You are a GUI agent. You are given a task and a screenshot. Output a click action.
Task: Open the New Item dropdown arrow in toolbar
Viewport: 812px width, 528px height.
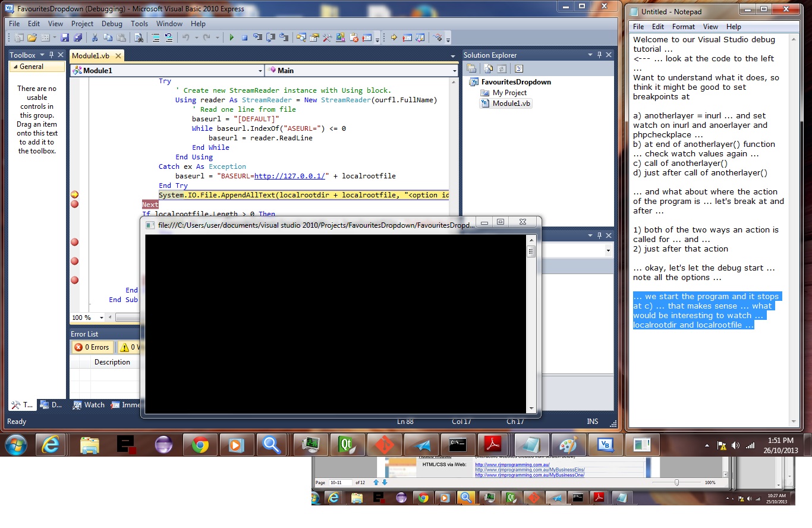[55, 37]
